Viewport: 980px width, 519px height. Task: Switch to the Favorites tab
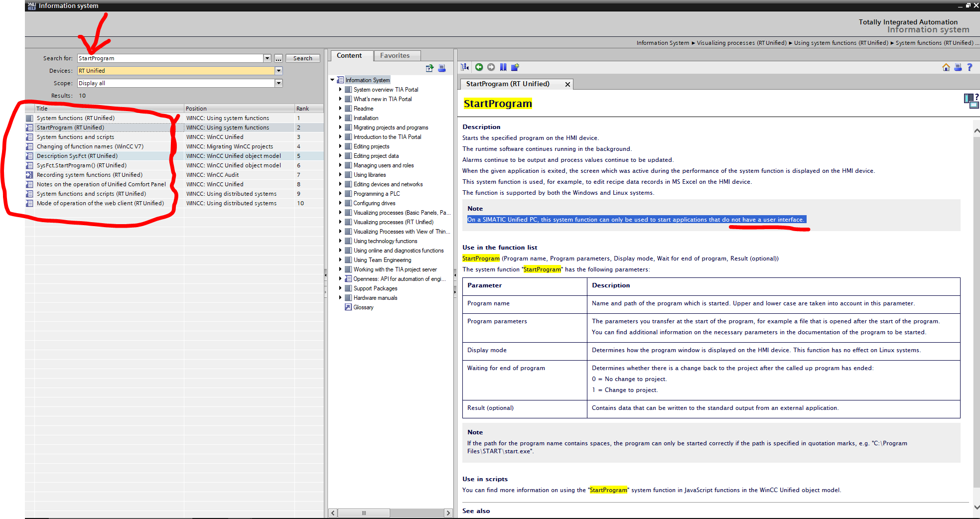[395, 55]
